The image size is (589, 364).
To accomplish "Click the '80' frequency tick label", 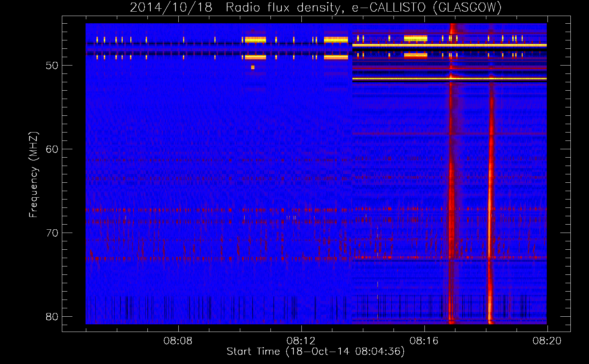I will click(x=52, y=317).
